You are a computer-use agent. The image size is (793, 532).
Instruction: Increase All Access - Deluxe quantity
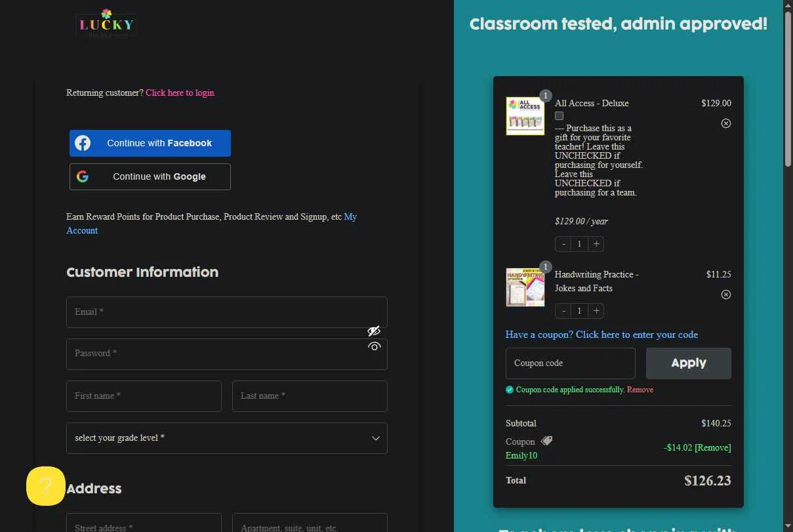coord(596,244)
